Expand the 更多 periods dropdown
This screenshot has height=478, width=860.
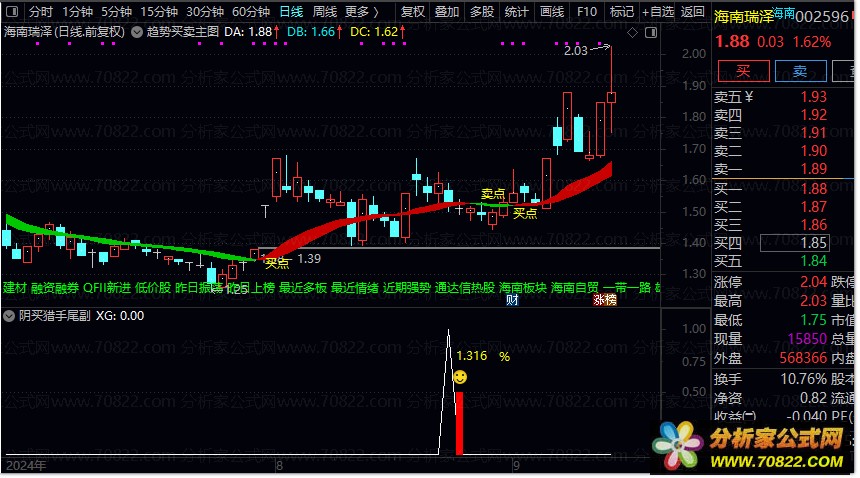[362, 12]
